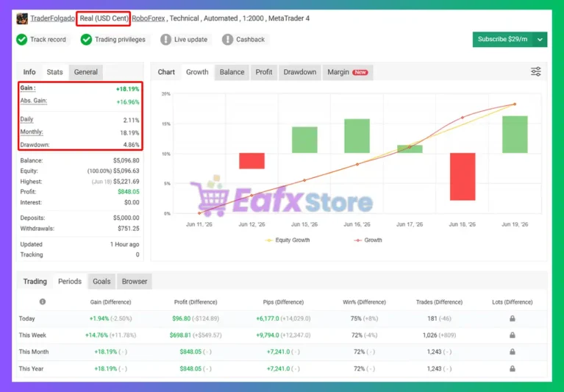The height and width of the screenshot is (392, 564).
Task: Click the lock icon in Today row
Action: pos(513,318)
